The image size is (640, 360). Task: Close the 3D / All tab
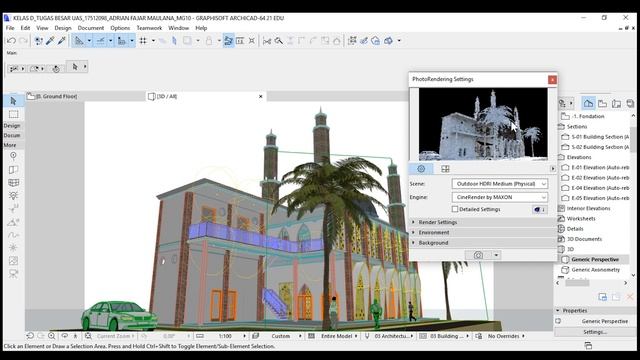coord(260,96)
